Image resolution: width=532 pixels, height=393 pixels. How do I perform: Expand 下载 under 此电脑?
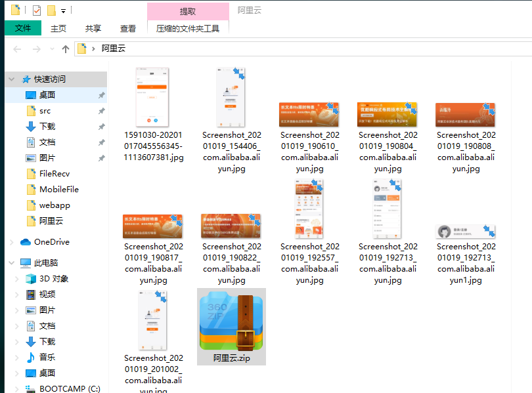(16, 342)
